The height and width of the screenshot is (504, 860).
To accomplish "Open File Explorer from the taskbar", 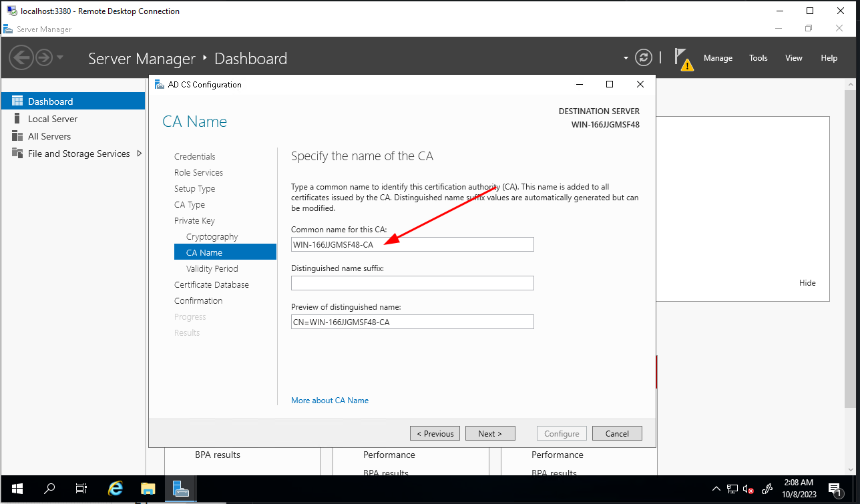I will (148, 488).
